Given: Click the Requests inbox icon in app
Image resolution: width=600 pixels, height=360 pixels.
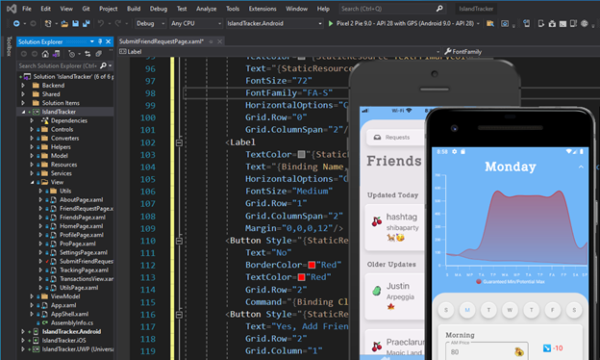Looking at the screenshot, I should click(x=377, y=137).
